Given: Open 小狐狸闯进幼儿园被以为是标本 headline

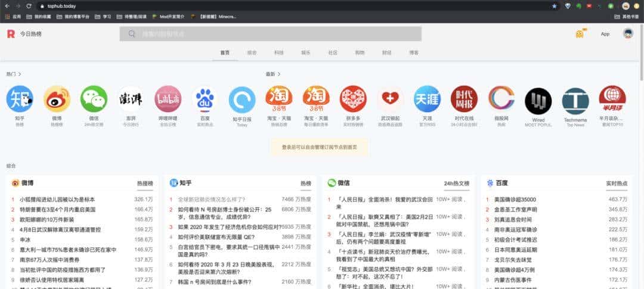Looking at the screenshot, I should coord(57,200).
